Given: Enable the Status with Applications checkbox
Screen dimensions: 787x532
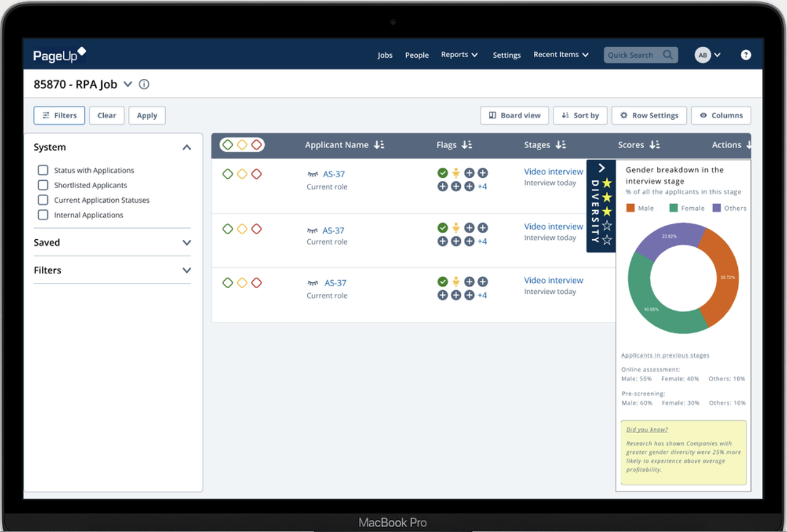Looking at the screenshot, I should [43, 170].
